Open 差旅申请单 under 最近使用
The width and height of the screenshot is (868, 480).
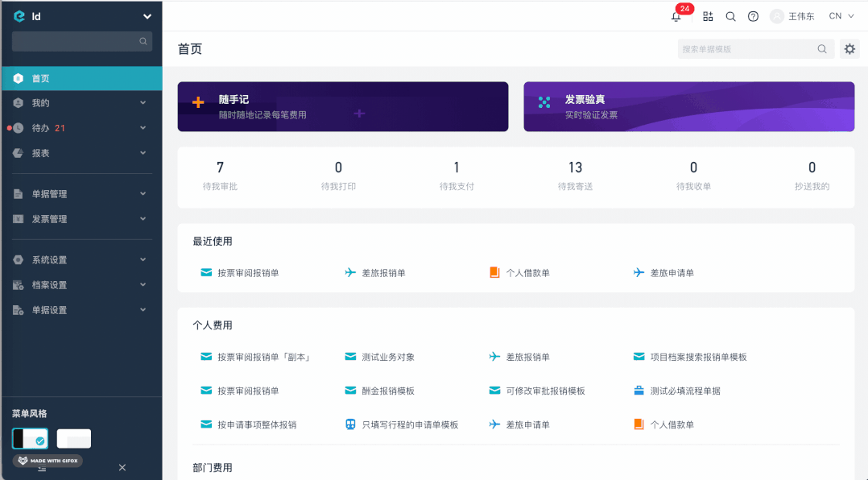[663, 273]
